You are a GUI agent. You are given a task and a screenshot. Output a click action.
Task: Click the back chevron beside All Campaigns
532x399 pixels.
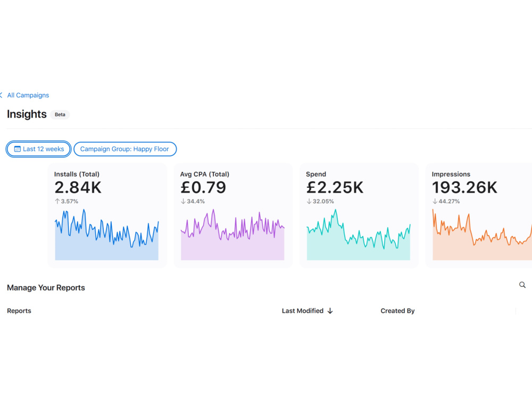pyautogui.click(x=2, y=95)
